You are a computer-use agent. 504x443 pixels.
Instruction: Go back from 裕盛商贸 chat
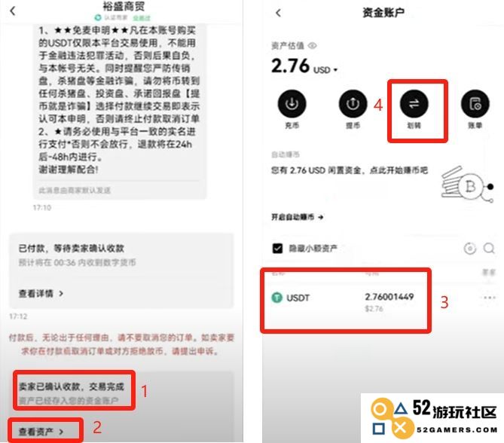point(13,11)
